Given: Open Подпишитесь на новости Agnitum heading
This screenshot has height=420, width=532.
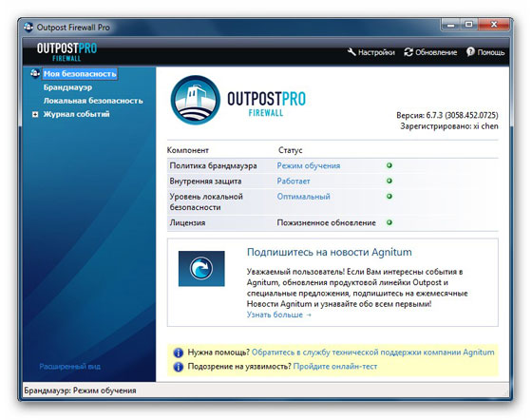Looking at the screenshot, I should pos(329,252).
